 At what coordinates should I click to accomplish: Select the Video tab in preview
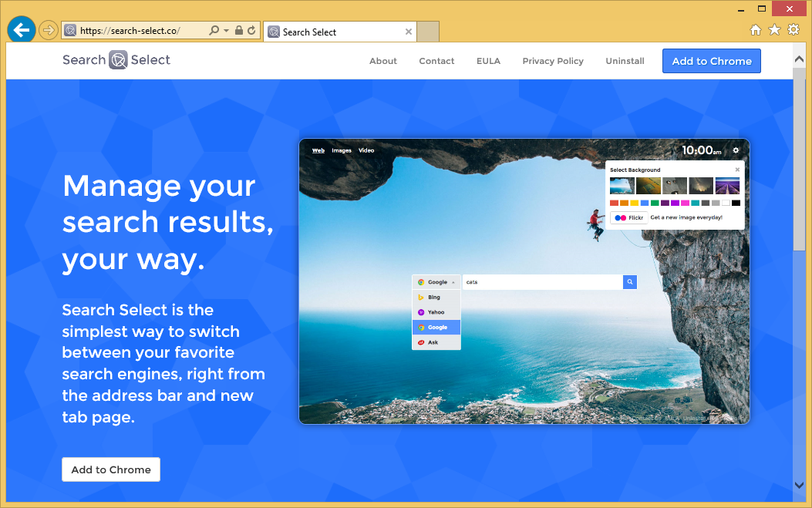click(x=366, y=150)
